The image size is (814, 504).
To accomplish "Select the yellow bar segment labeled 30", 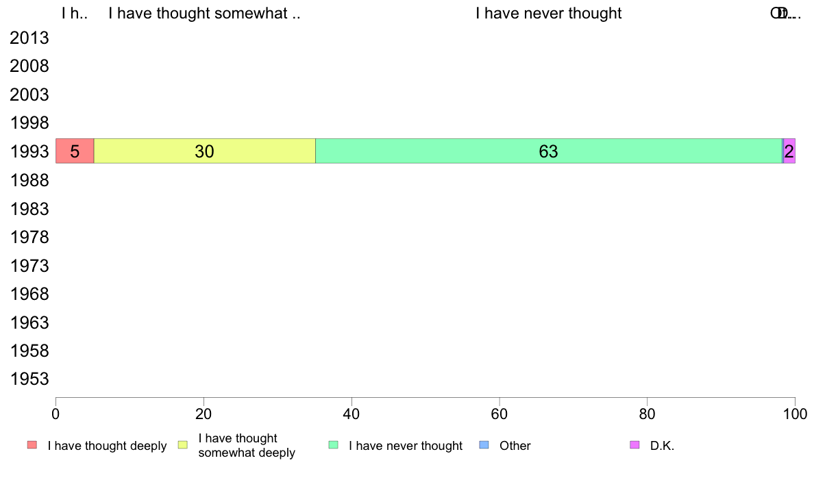I will click(205, 151).
